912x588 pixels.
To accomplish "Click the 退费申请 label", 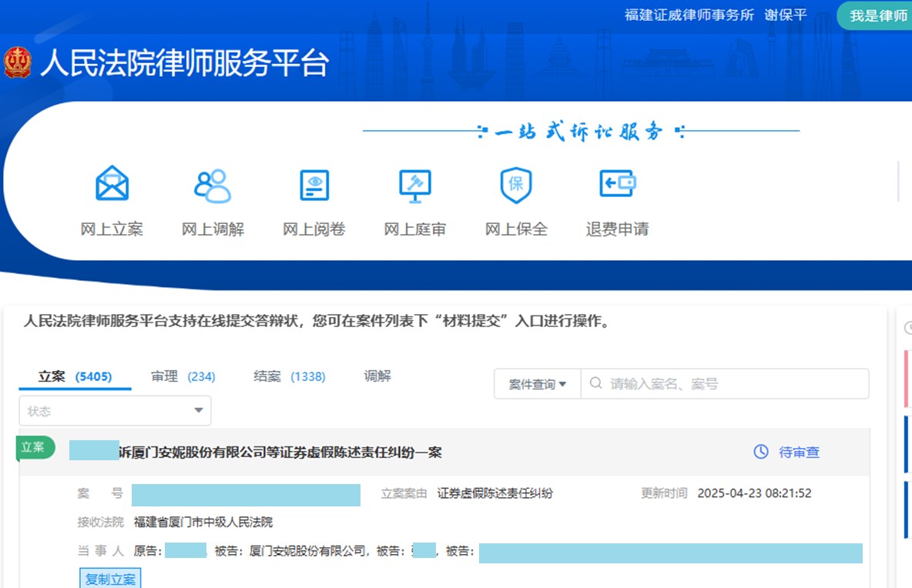I will click(x=617, y=229).
